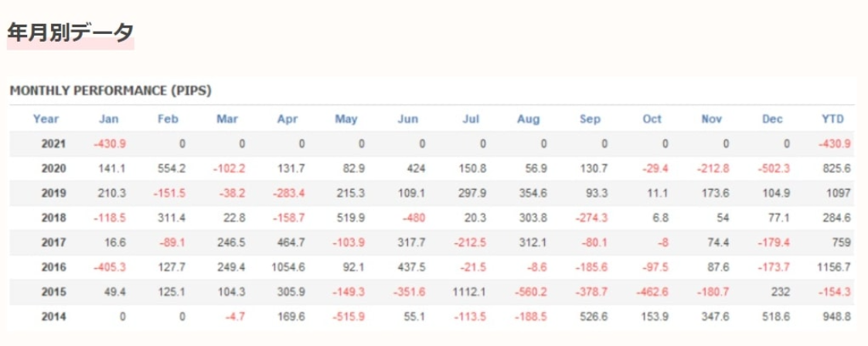The width and height of the screenshot is (868, 346).
Task: Select the Feb column header
Action: pyautogui.click(x=168, y=119)
